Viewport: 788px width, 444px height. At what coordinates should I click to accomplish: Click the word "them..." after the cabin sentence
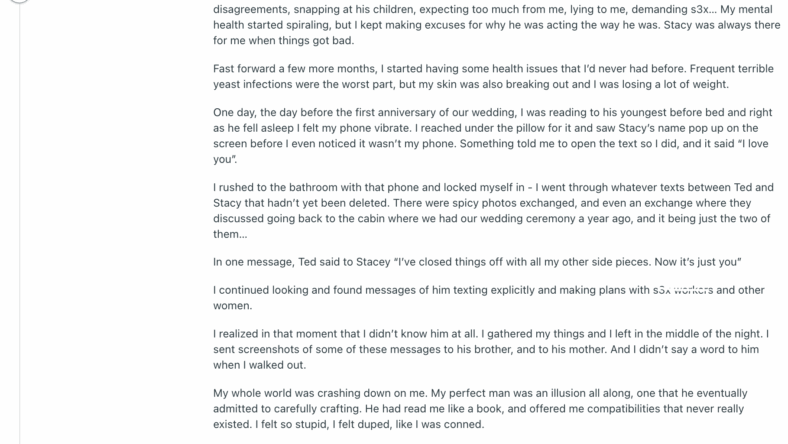(230, 234)
